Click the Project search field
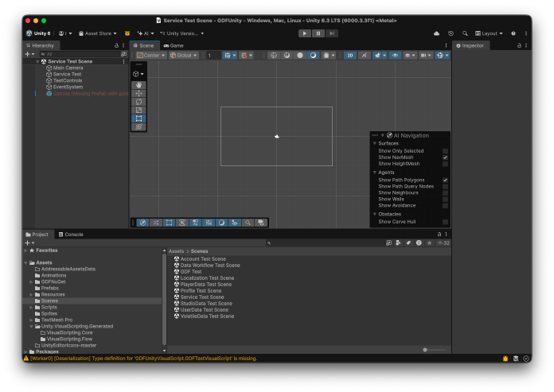This screenshot has width=554, height=392. 324,243
